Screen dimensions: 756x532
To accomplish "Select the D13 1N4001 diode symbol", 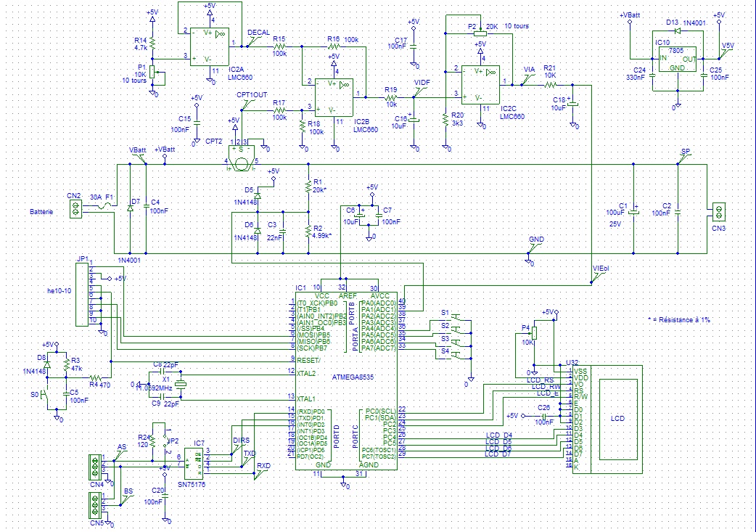I will click(x=678, y=31).
